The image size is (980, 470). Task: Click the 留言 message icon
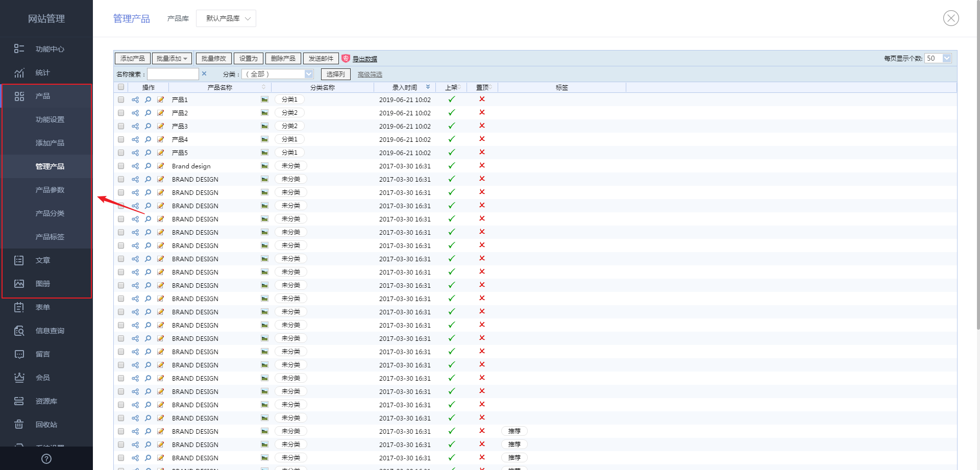click(x=19, y=354)
